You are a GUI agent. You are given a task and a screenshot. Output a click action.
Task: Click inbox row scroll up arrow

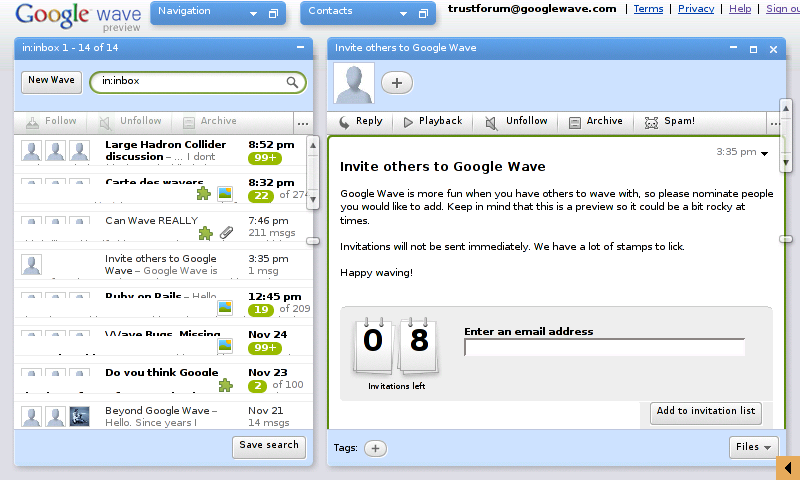coord(313,145)
